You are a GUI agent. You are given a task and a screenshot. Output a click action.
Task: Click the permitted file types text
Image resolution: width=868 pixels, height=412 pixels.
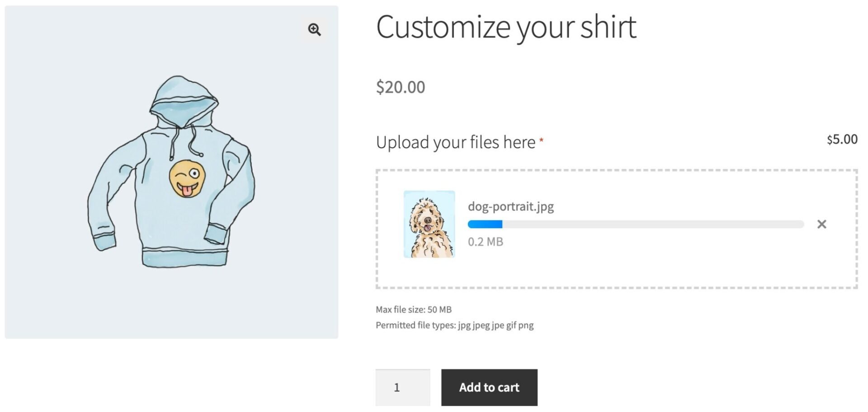click(x=455, y=325)
